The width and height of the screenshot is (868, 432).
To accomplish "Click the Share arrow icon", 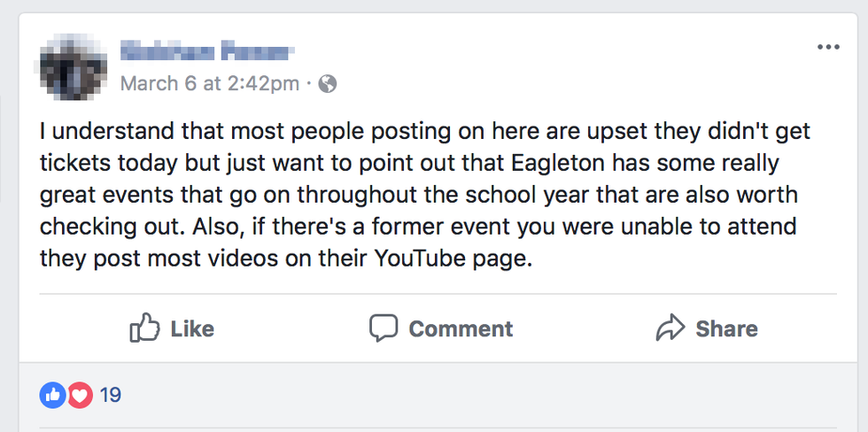I will click(670, 328).
